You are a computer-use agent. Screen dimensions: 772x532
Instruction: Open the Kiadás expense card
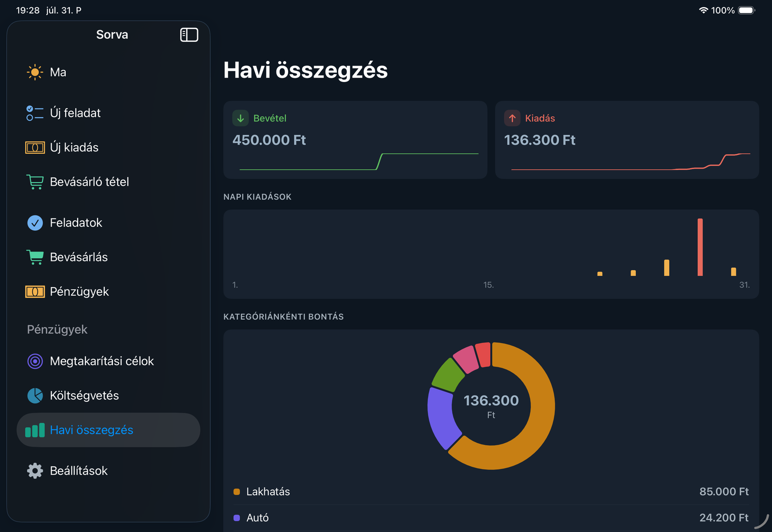tap(627, 140)
